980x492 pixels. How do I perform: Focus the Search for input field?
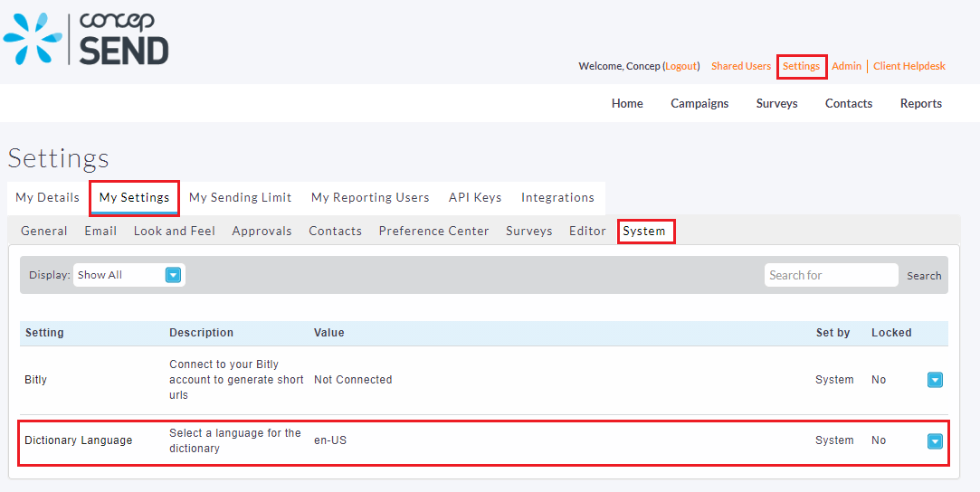pyautogui.click(x=832, y=275)
